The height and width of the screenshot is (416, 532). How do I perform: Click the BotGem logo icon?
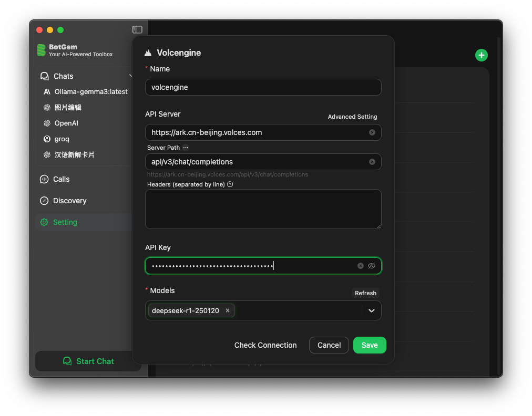coord(42,50)
